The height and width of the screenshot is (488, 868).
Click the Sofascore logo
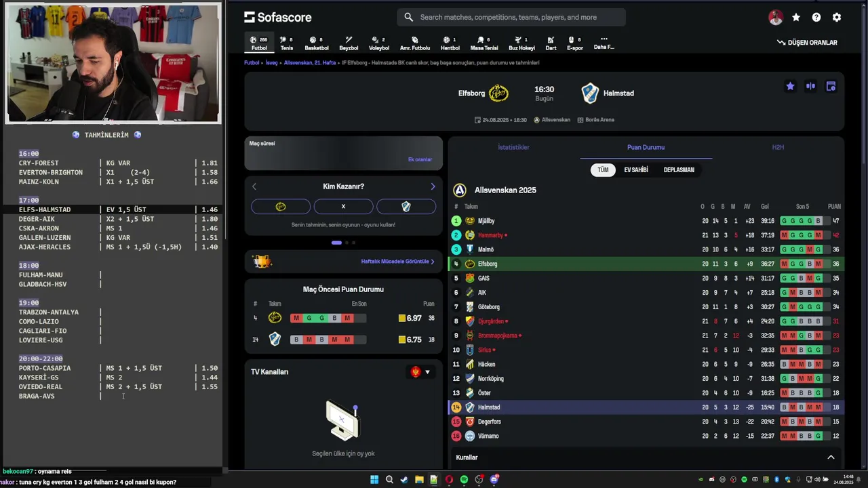coord(278,17)
